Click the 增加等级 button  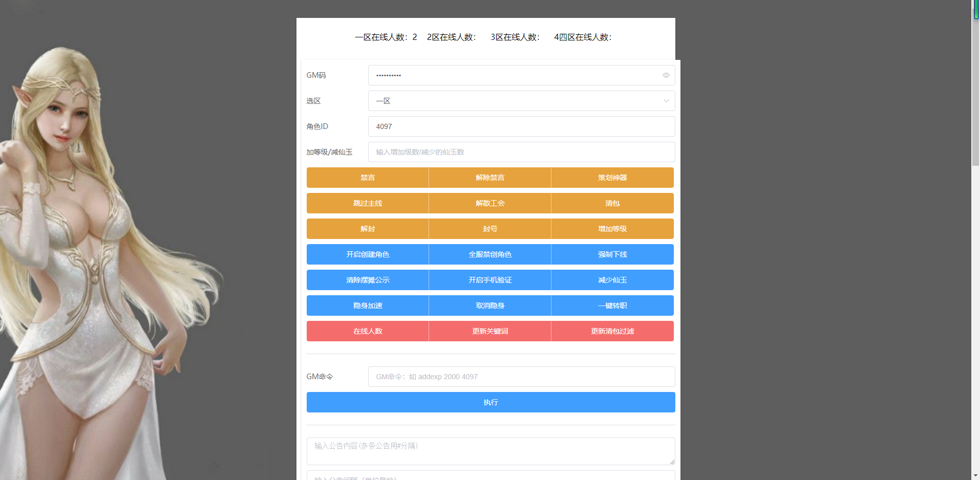click(x=612, y=229)
